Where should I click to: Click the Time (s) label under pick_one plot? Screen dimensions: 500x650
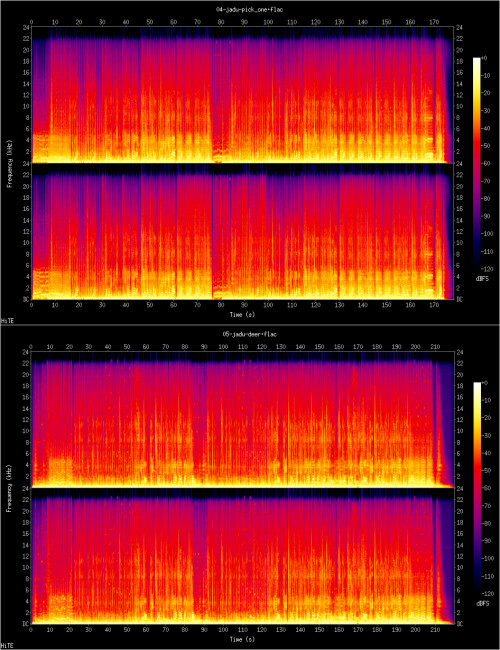(x=242, y=315)
